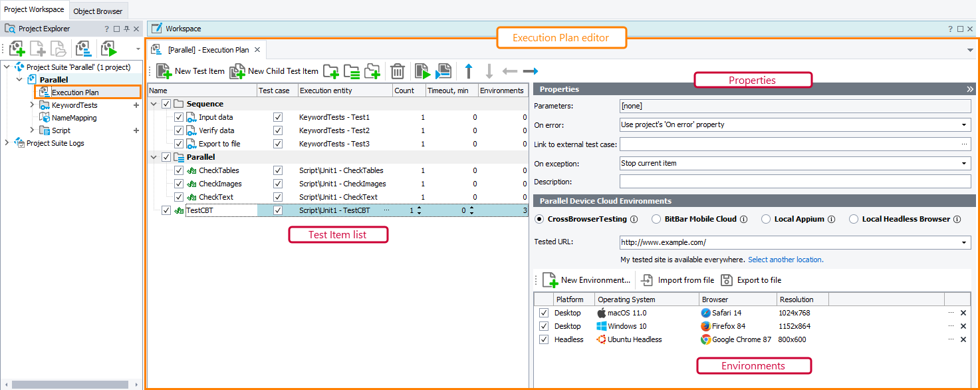Click the Move Down arrow in the toolbar
Screen dimensions: 980x390
pos(490,71)
